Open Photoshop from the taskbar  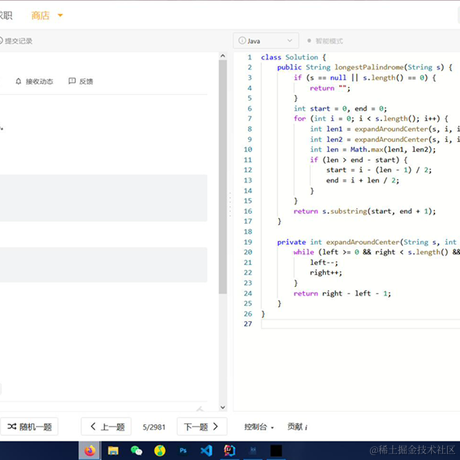pos(183,451)
